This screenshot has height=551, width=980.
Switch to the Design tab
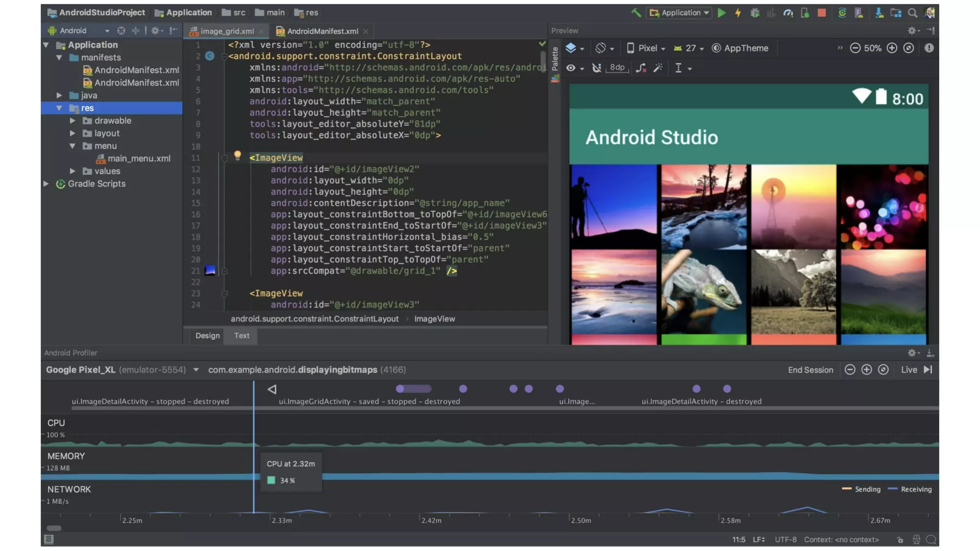pyautogui.click(x=207, y=336)
